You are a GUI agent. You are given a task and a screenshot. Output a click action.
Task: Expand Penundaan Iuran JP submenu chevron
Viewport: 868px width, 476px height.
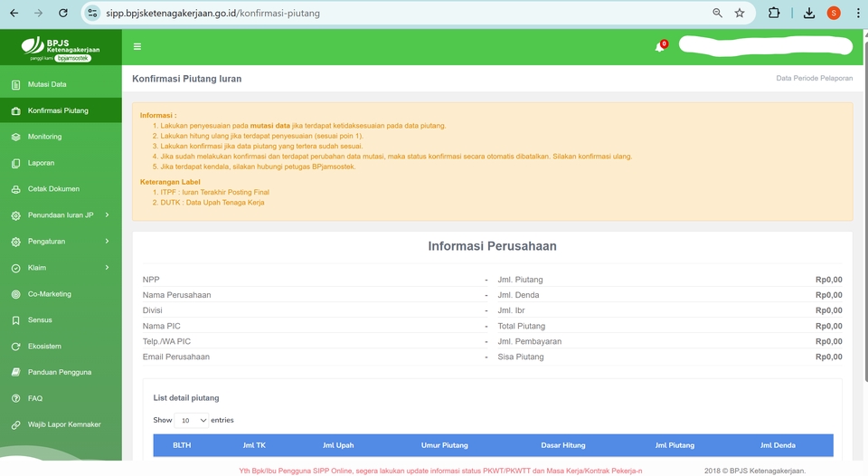107,215
